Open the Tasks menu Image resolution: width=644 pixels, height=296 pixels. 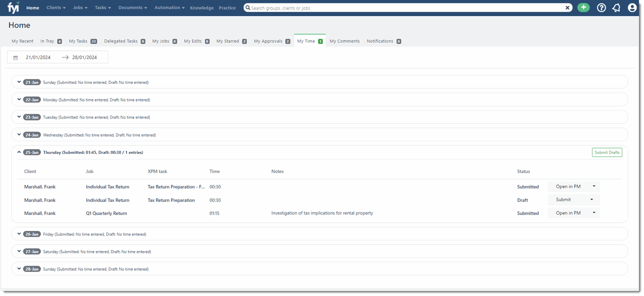click(x=103, y=8)
